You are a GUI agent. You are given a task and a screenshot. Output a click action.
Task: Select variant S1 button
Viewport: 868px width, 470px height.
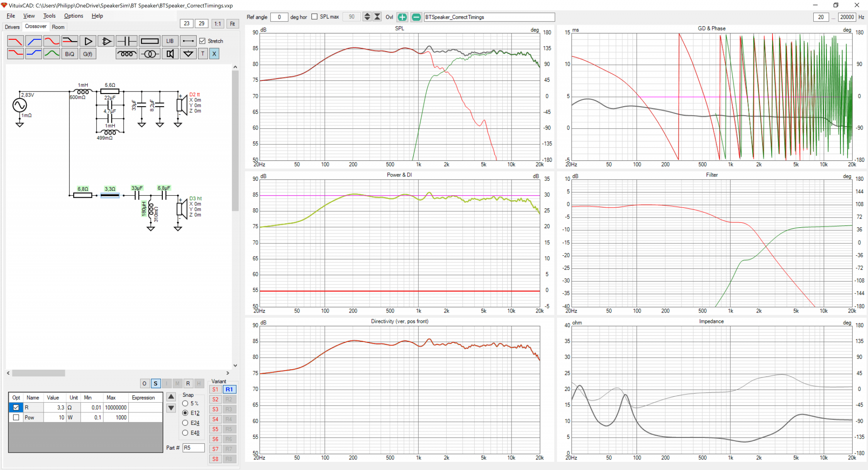coord(215,390)
